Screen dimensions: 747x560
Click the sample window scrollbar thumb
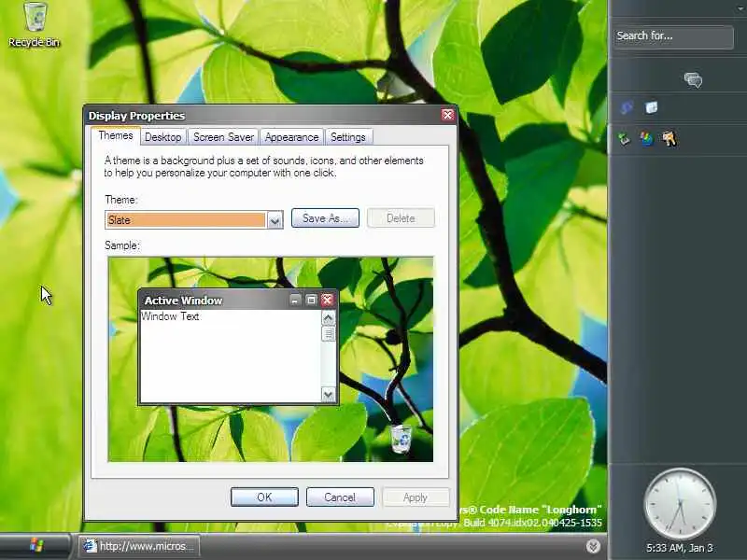point(329,334)
